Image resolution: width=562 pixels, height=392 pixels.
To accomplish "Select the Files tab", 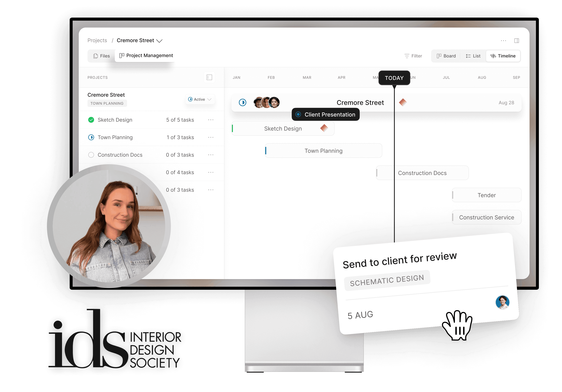I will (101, 56).
